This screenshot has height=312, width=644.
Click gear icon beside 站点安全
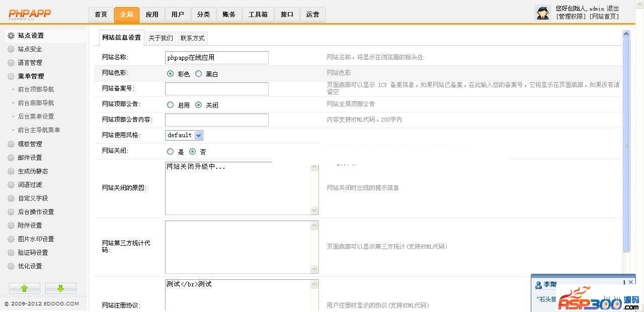click(x=11, y=49)
